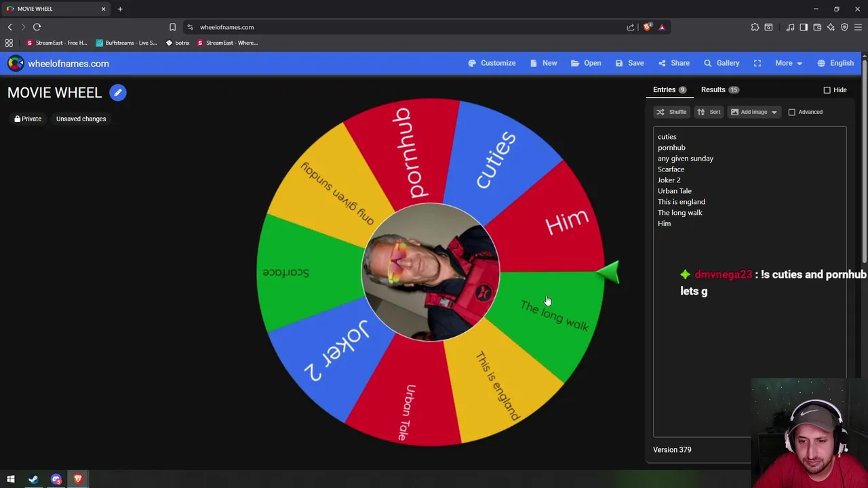Click the address bar URL field

pyautogui.click(x=407, y=27)
